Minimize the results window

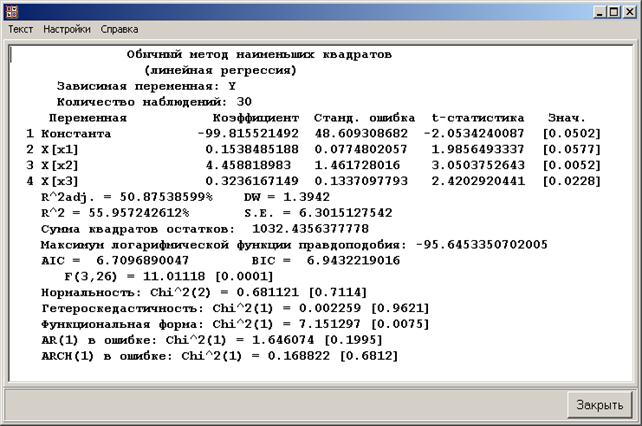click(600, 12)
